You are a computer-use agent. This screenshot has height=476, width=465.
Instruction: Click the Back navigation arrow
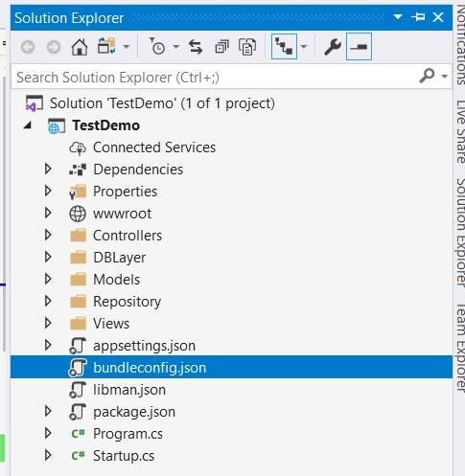pyautogui.click(x=28, y=47)
